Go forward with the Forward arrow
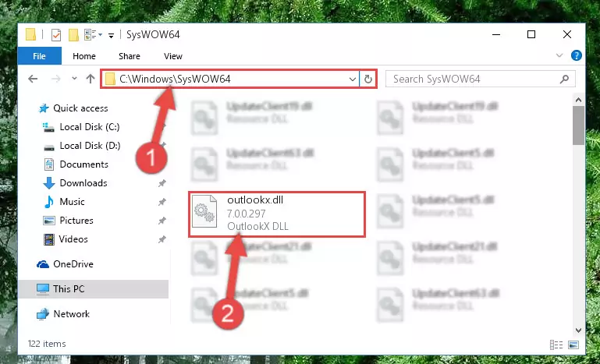The width and height of the screenshot is (600, 364). [x=56, y=80]
